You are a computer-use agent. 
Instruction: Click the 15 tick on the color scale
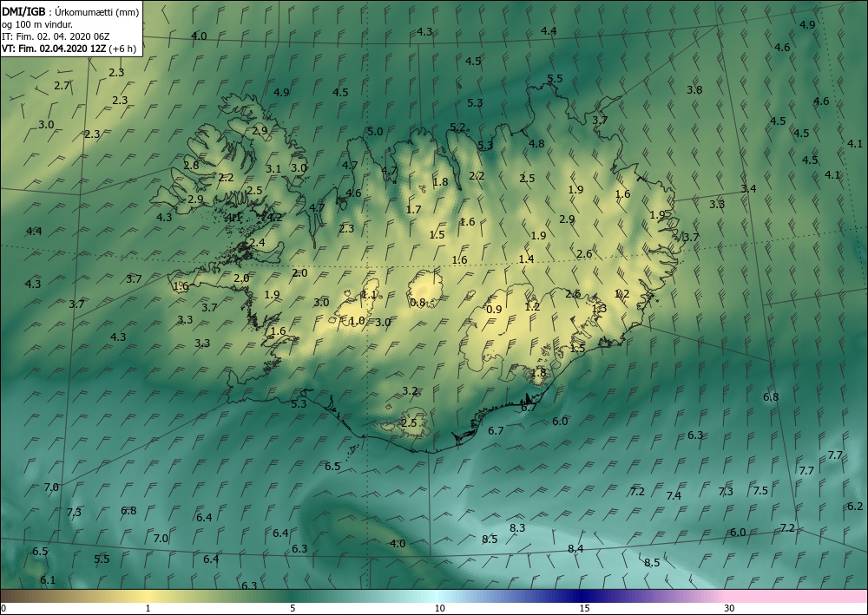pos(584,608)
